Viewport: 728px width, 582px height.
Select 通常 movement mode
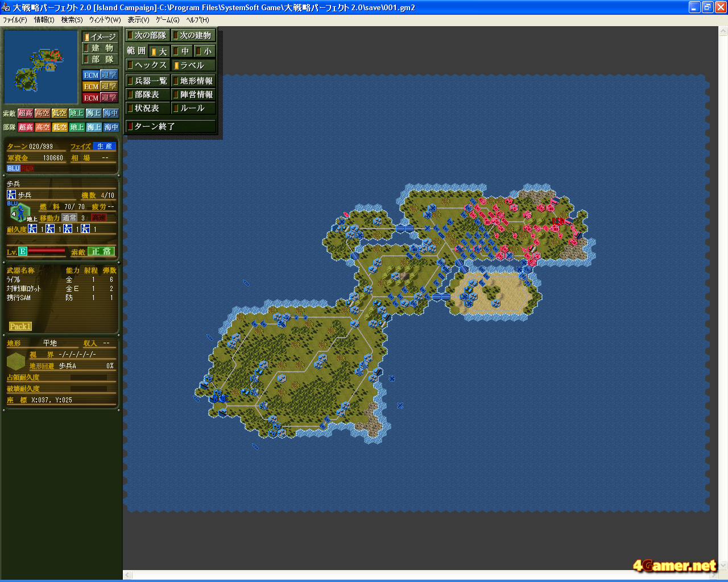click(x=69, y=218)
